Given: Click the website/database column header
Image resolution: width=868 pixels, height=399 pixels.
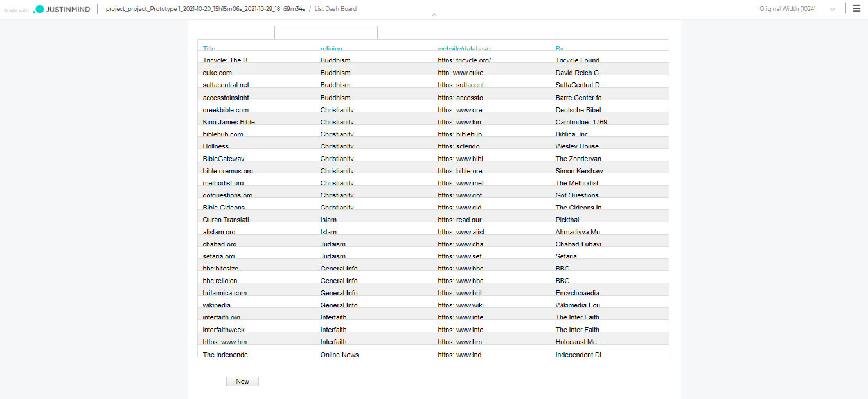Looking at the screenshot, I should point(464,48).
